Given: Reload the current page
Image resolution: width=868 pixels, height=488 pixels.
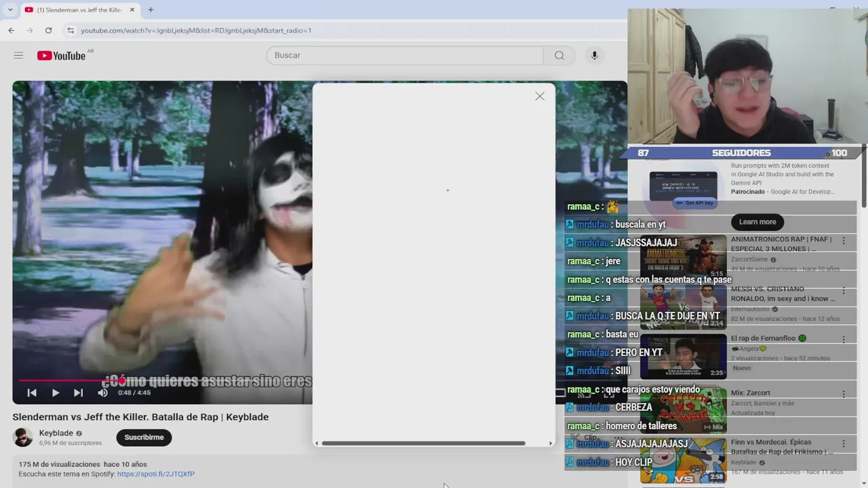Looking at the screenshot, I should pyautogui.click(x=48, y=30).
